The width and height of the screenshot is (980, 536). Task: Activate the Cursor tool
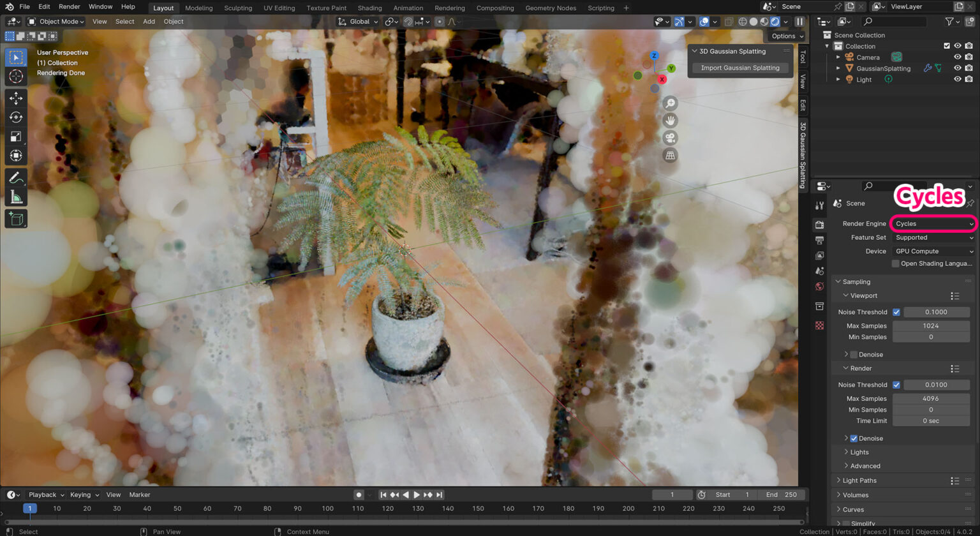click(16, 77)
